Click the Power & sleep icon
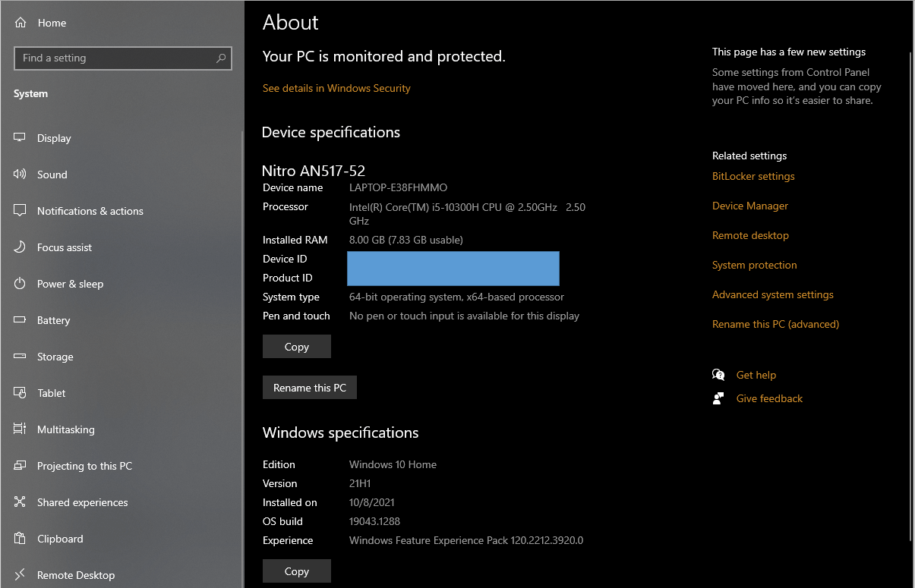915x588 pixels. tap(21, 284)
